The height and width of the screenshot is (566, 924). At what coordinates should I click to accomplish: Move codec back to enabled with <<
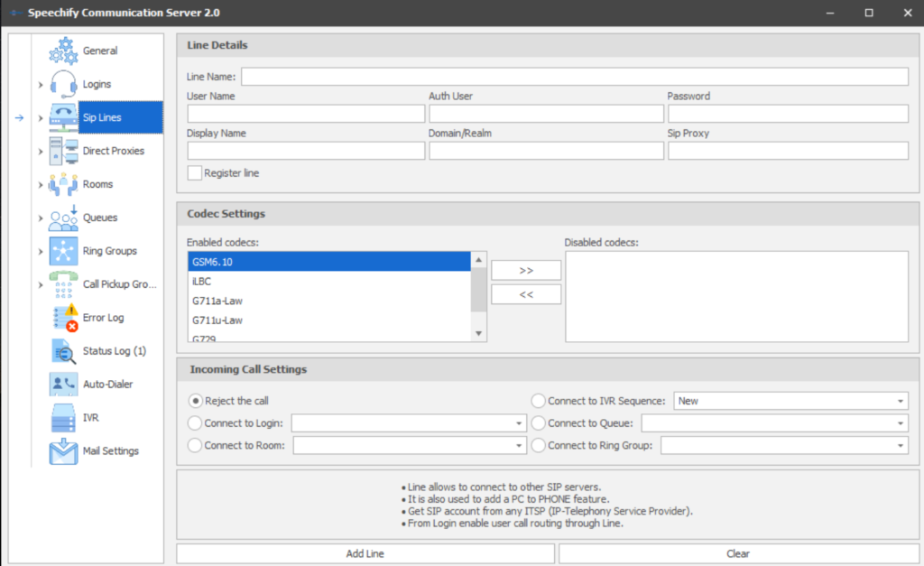point(526,294)
